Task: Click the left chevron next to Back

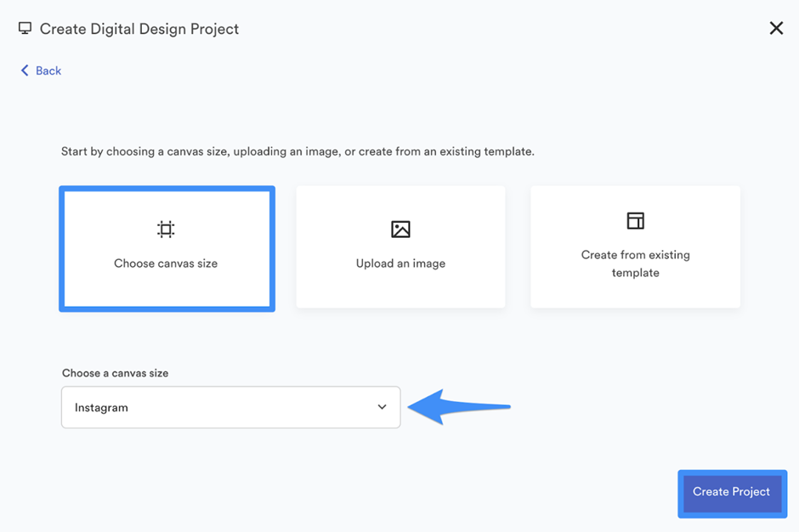Action: (x=25, y=71)
